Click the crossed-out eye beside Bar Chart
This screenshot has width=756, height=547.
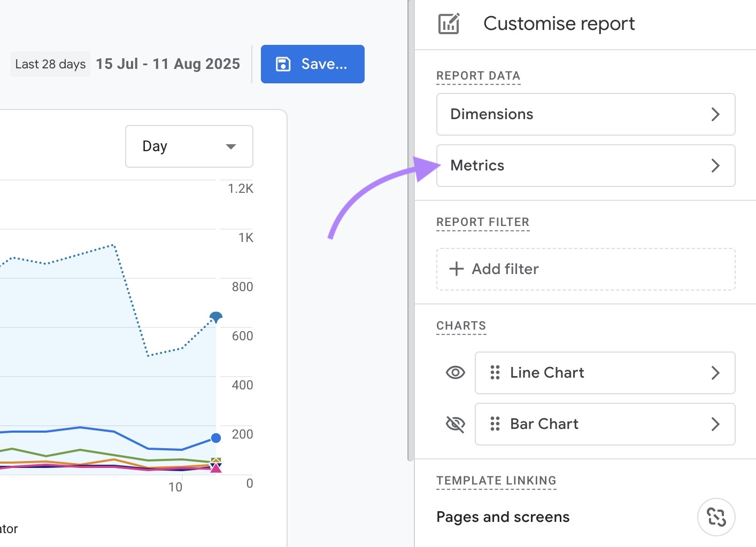[x=454, y=424]
